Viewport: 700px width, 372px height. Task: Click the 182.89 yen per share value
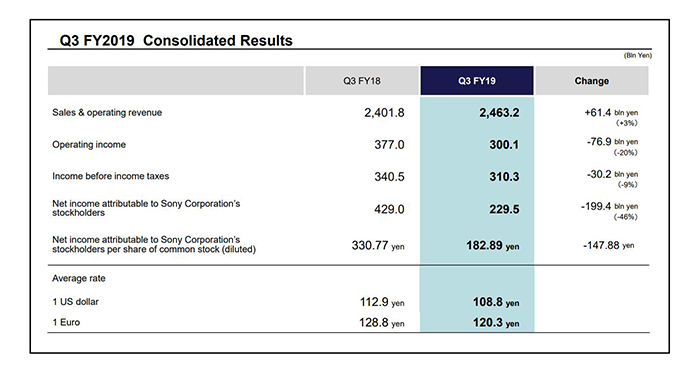click(493, 246)
